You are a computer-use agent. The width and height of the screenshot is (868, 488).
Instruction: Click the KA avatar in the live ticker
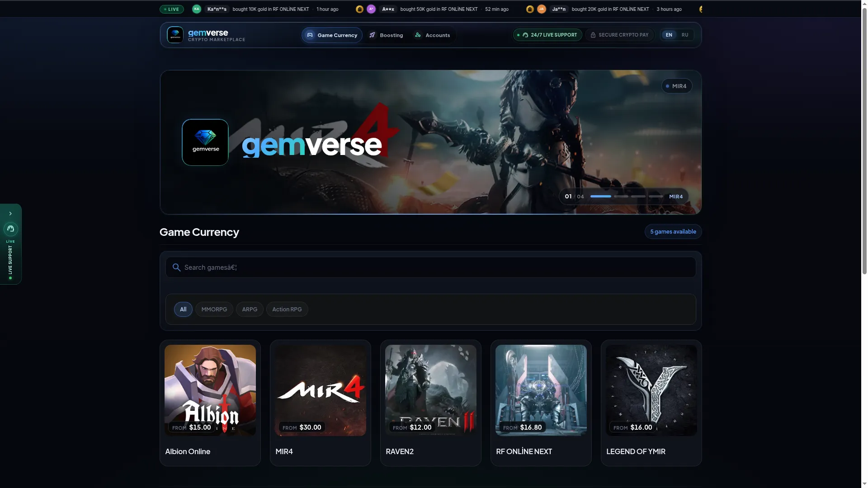pyautogui.click(x=197, y=9)
